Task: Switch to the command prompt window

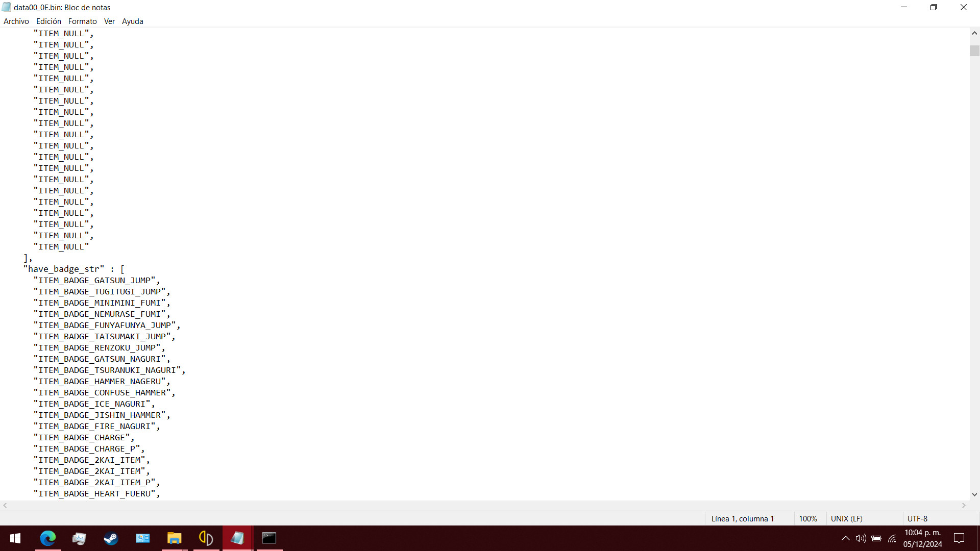Action: (x=269, y=538)
